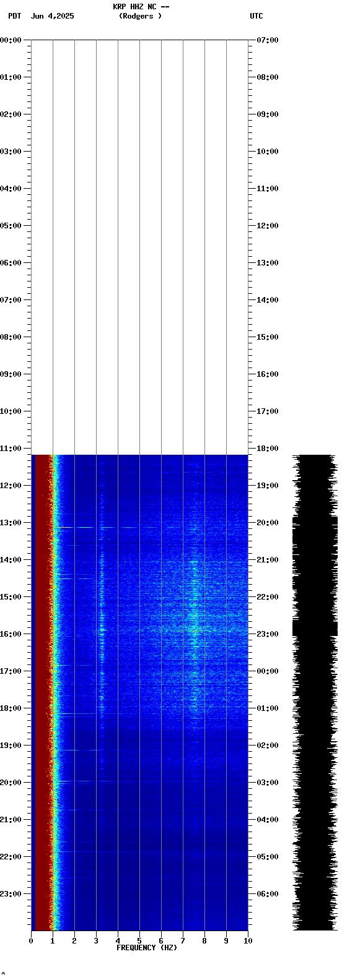Click the 'FREQUENCY (HZ)' axis label
Screen dimensions: 342x980
point(147,948)
